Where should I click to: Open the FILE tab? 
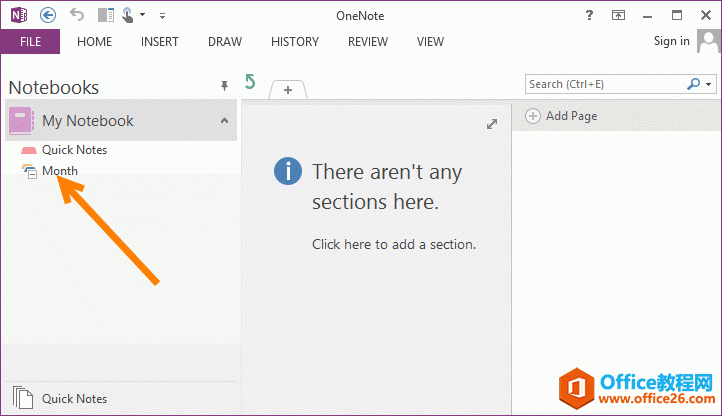click(x=30, y=41)
